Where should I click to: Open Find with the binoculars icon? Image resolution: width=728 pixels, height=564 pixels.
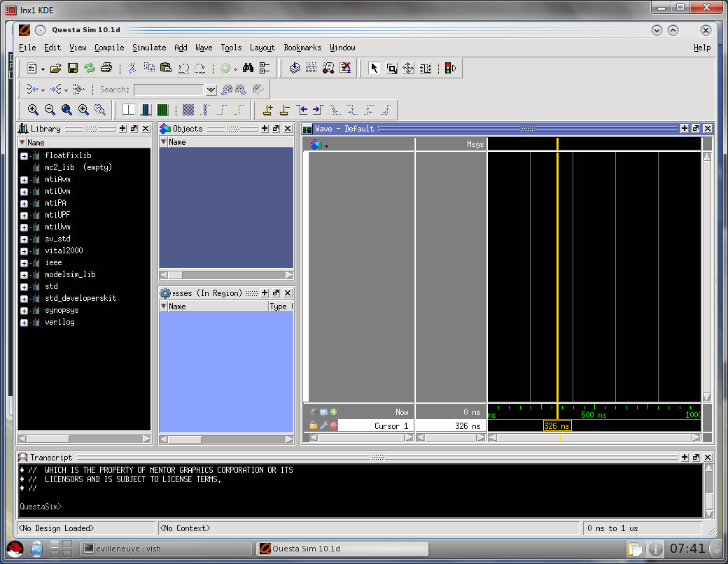click(x=248, y=69)
